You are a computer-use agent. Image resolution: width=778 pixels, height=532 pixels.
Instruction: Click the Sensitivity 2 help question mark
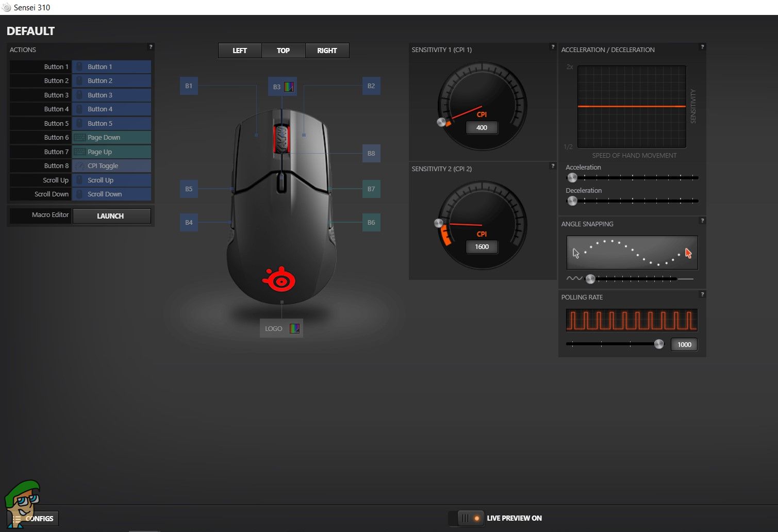(553, 166)
